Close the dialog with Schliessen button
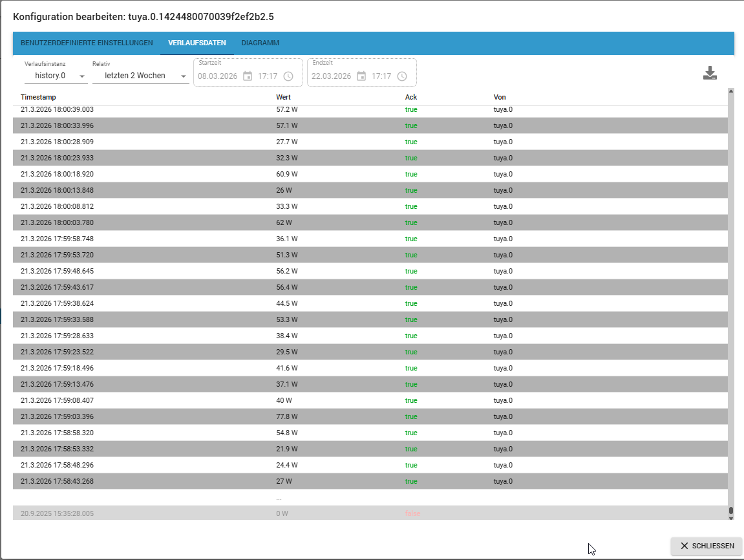The height and width of the screenshot is (560, 744). click(707, 546)
